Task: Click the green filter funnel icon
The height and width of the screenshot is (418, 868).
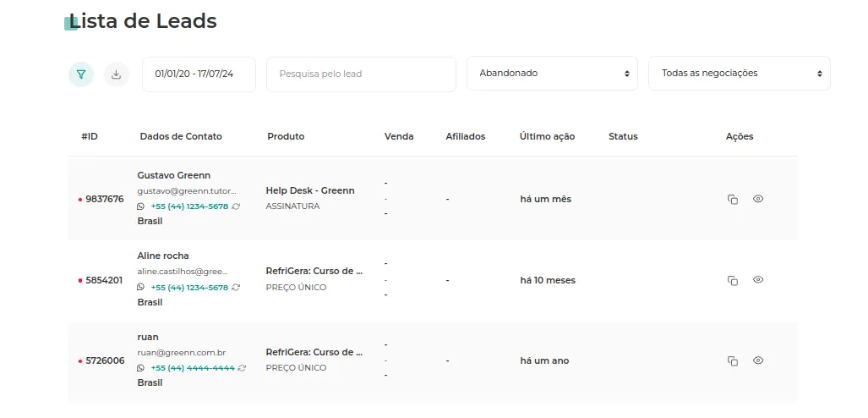Action: pos(81,74)
